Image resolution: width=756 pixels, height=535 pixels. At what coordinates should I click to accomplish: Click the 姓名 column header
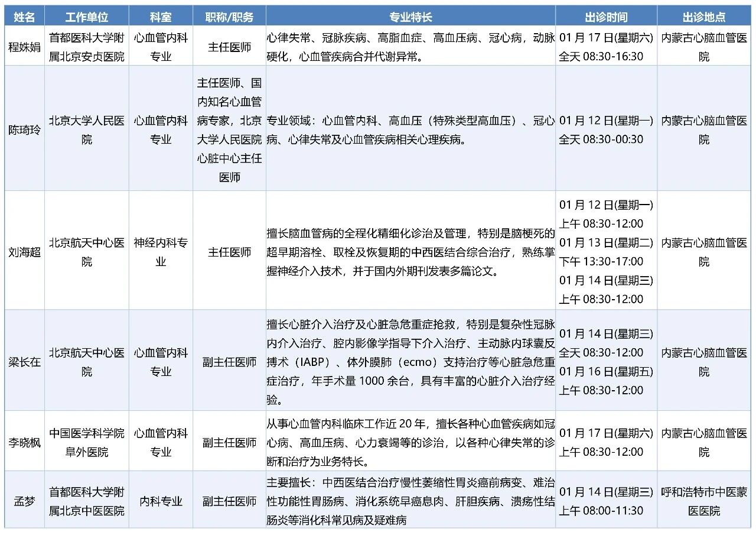pos(24,17)
